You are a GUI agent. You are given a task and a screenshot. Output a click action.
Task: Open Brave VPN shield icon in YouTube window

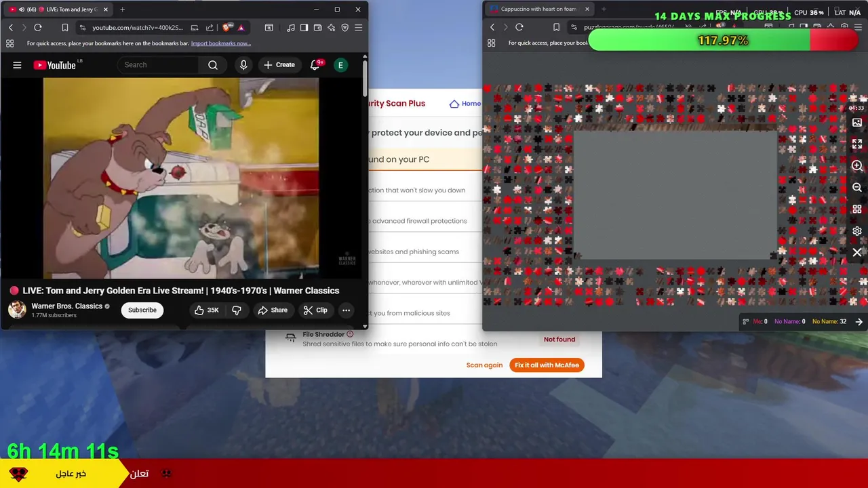pyautogui.click(x=345, y=28)
